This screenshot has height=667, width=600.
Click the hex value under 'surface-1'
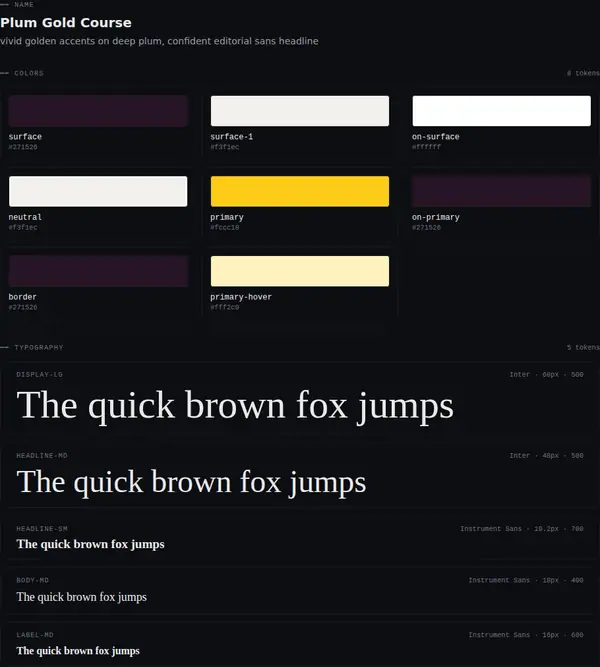click(225, 147)
